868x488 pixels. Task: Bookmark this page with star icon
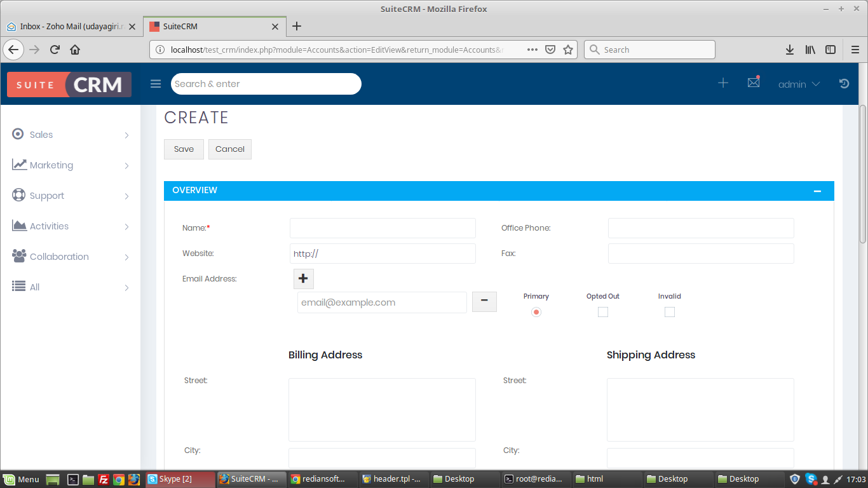[568, 50]
